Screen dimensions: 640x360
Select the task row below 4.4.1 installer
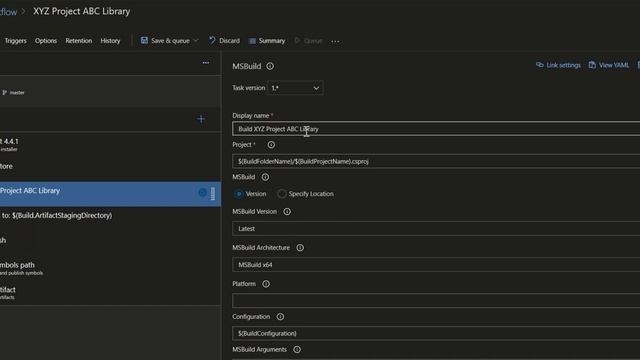(x=110, y=167)
